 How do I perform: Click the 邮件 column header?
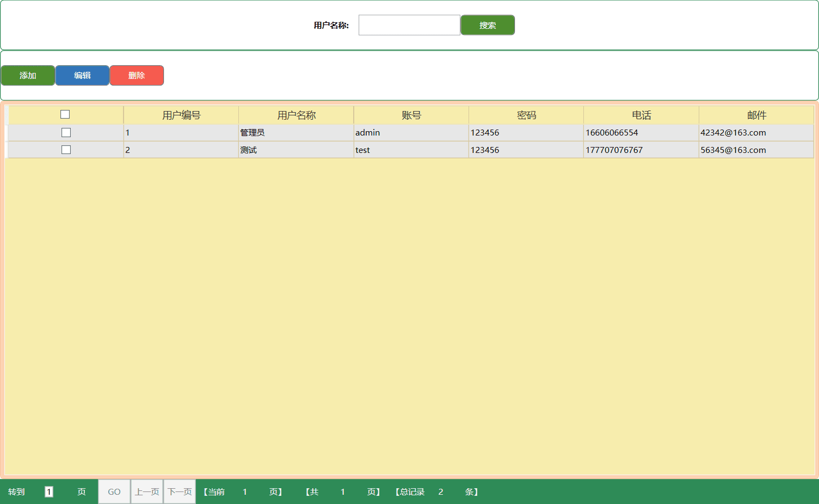[756, 115]
